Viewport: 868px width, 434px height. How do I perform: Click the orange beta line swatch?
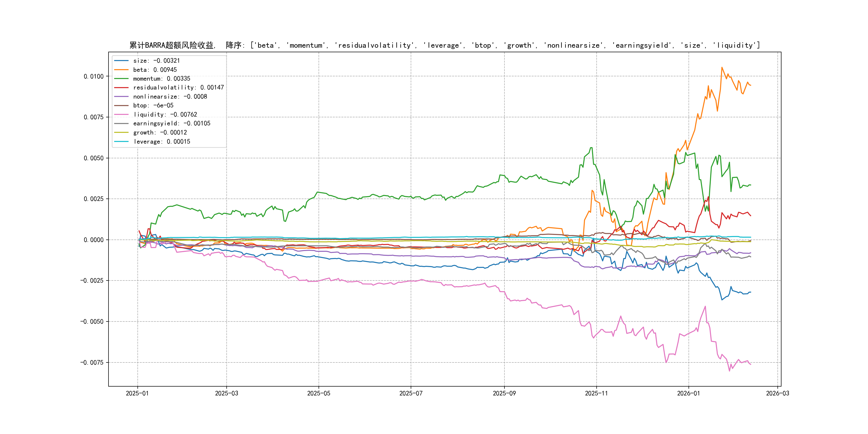click(121, 70)
